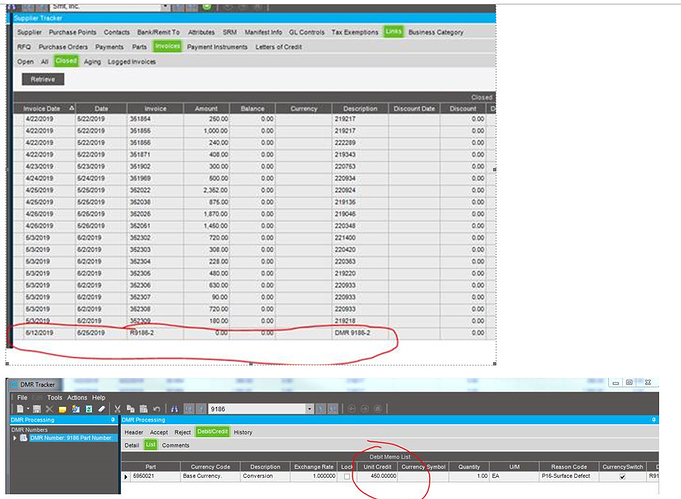Viewport: 681px width, 499px height.
Task: Toggle the Lock checkbox in the debit memo row
Action: (x=347, y=476)
